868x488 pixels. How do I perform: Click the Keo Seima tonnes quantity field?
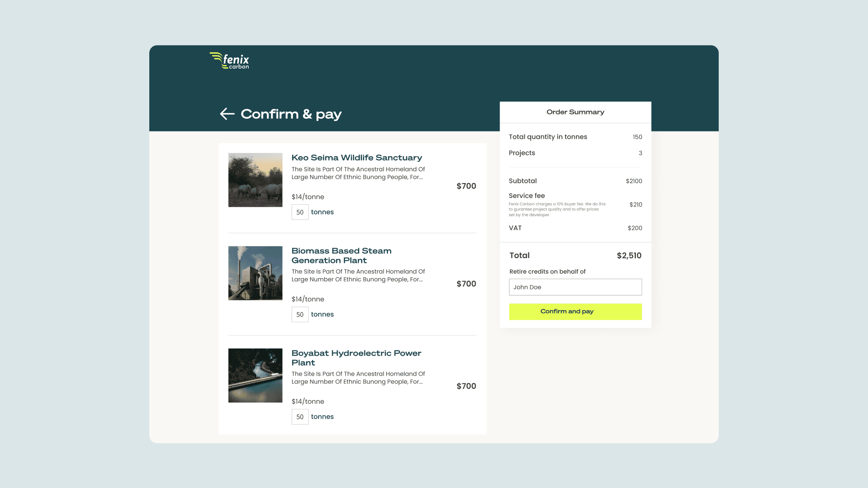tap(300, 212)
